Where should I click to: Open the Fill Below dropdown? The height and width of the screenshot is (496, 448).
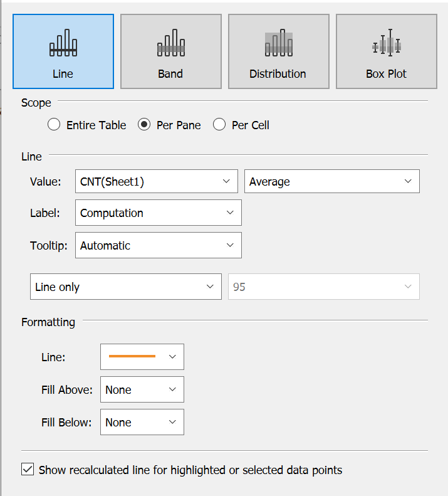pos(142,423)
